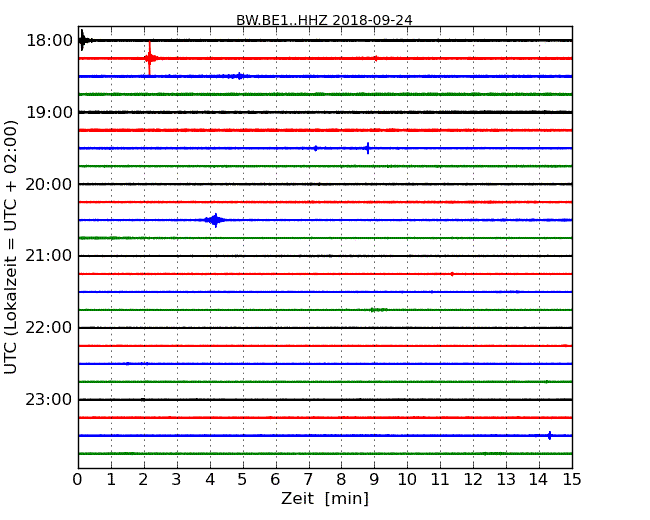Click x-axis tick label 3
Image resolution: width=650 pixels, height=520 pixels.
[177, 480]
